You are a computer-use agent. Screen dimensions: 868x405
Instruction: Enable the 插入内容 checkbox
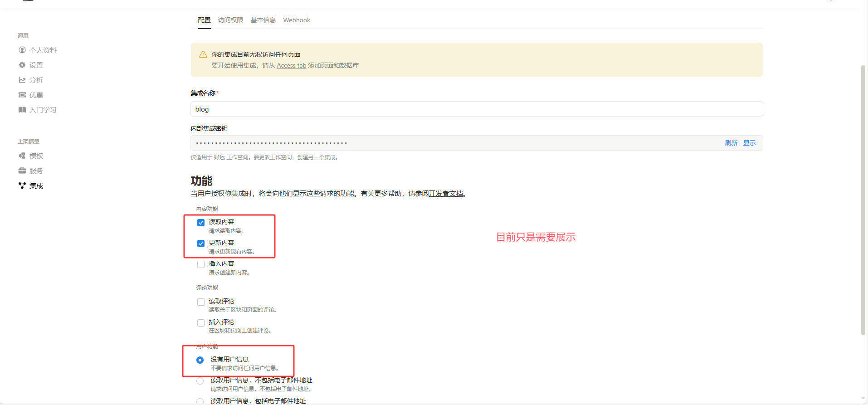coord(201,264)
